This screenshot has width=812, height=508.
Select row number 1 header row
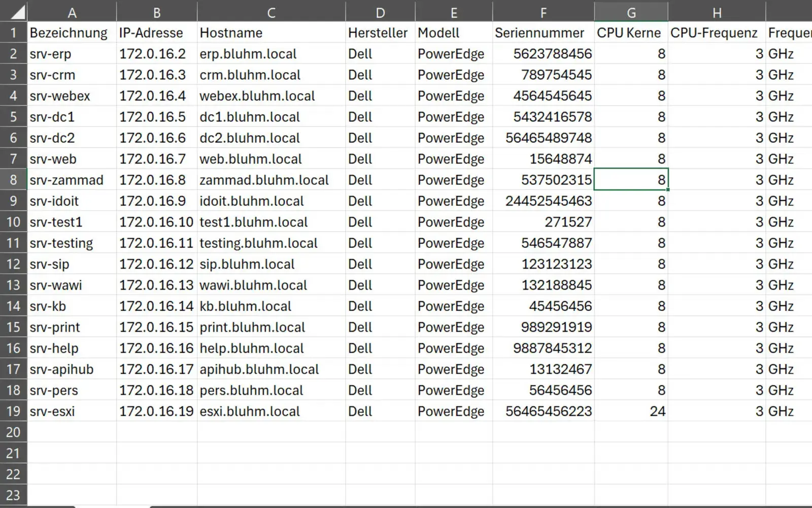pos(13,32)
